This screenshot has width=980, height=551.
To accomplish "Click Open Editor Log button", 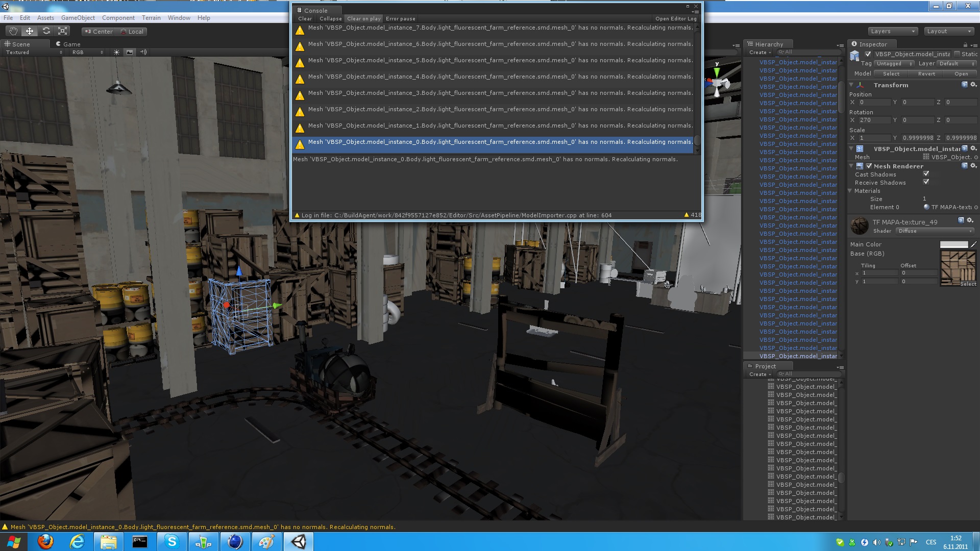I will [x=676, y=18].
